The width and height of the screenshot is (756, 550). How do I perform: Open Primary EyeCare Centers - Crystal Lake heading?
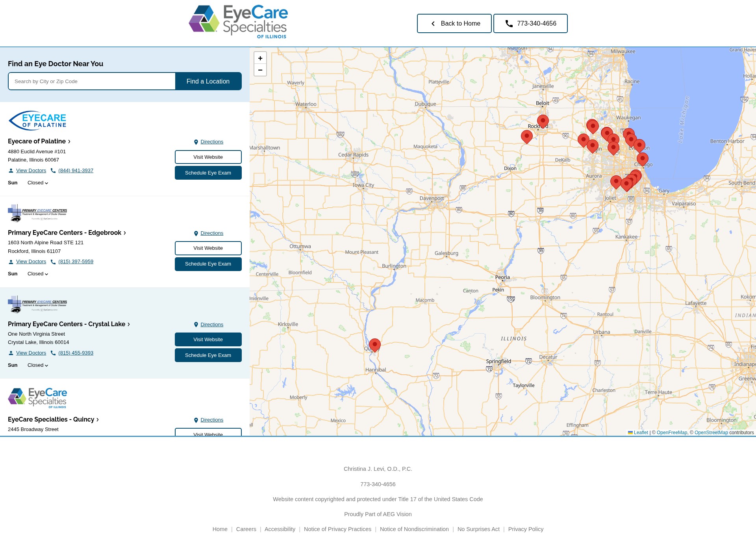[x=69, y=324]
